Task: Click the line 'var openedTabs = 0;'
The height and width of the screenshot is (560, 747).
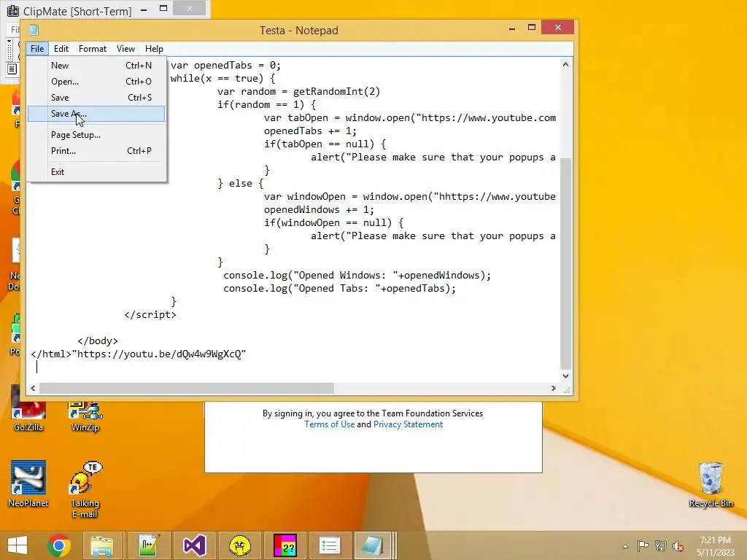Action: pos(226,65)
